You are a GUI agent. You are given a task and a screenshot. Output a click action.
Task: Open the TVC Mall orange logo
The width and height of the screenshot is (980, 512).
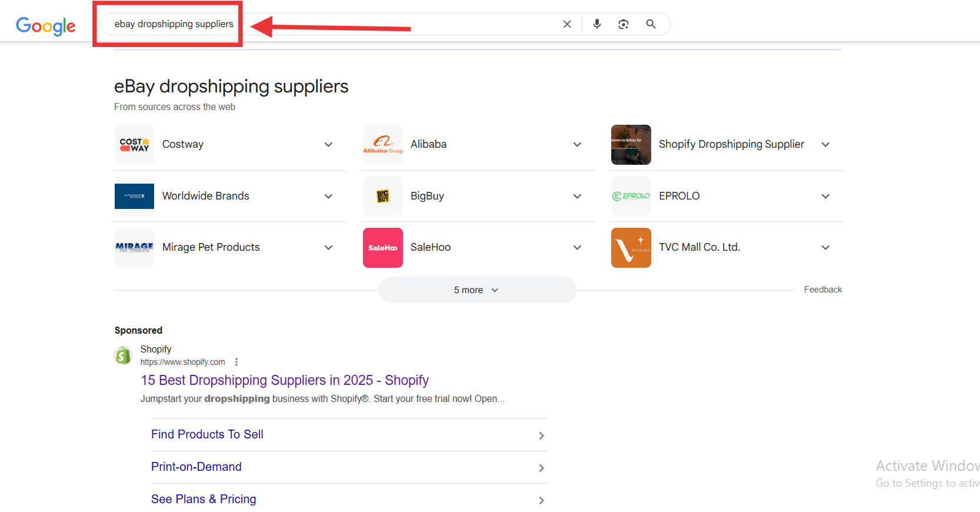tap(631, 248)
